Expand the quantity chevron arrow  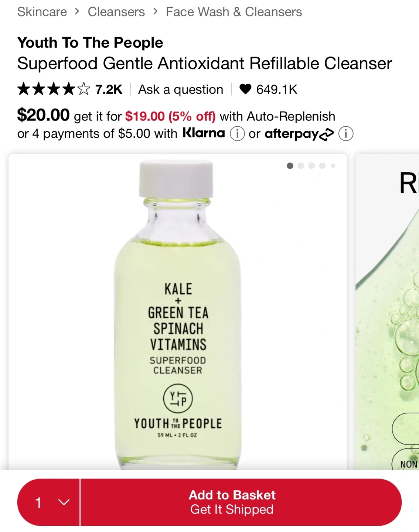(x=64, y=502)
